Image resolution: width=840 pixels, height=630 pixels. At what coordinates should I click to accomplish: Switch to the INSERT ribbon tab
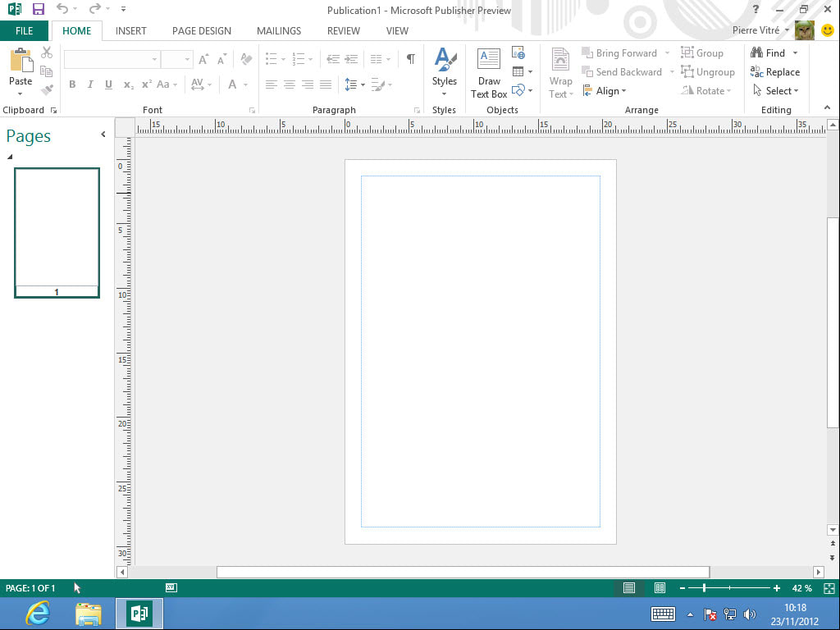click(130, 30)
